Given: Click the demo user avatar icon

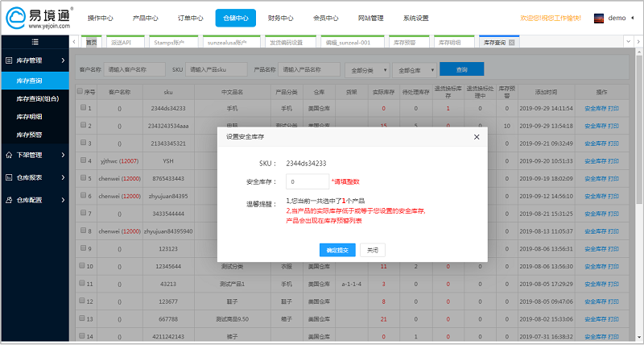Looking at the screenshot, I should click(599, 18).
